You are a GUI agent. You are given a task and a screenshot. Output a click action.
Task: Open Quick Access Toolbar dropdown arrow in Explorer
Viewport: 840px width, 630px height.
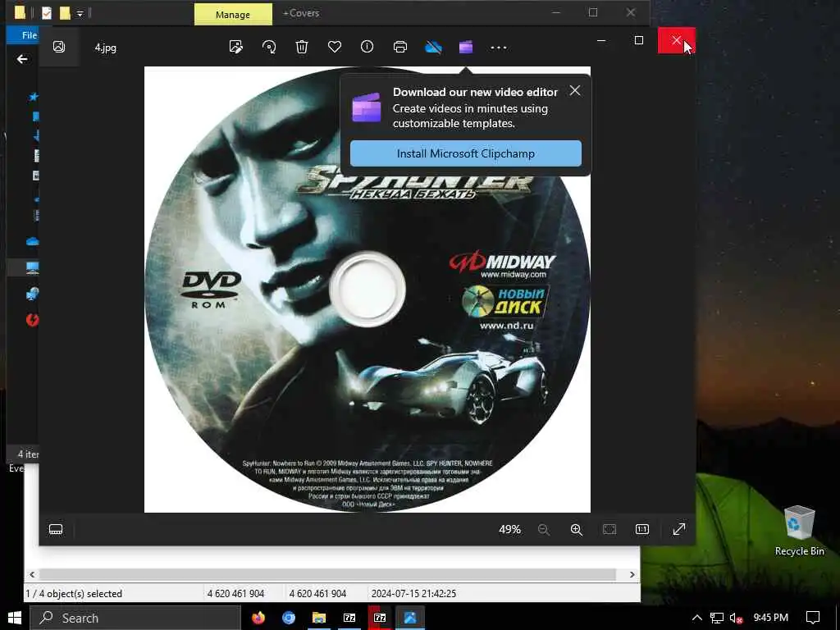[80, 13]
